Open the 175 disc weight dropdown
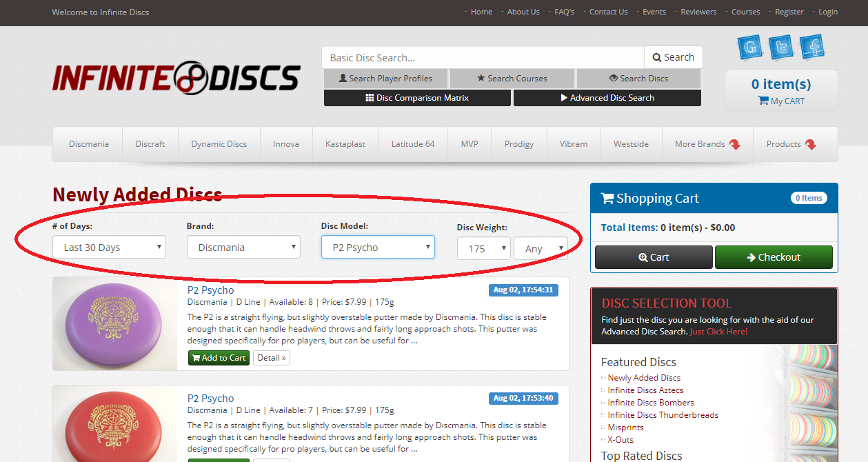This screenshot has height=462, width=868. (483, 248)
